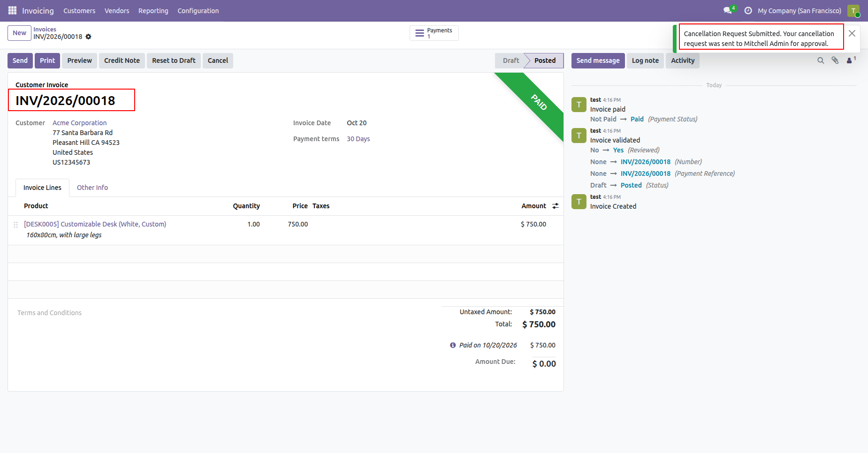Click the Amount column header
Viewport: 868px width, 453px height.
pyautogui.click(x=534, y=206)
